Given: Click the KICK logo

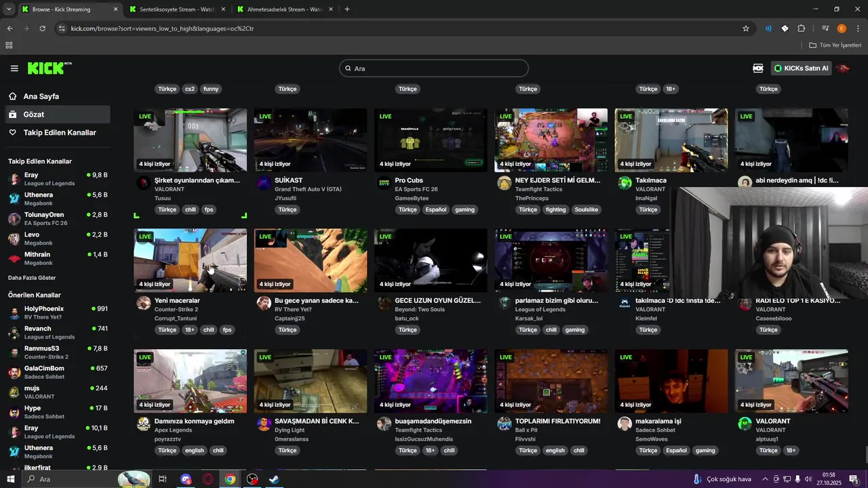Looking at the screenshot, I should click(50, 68).
